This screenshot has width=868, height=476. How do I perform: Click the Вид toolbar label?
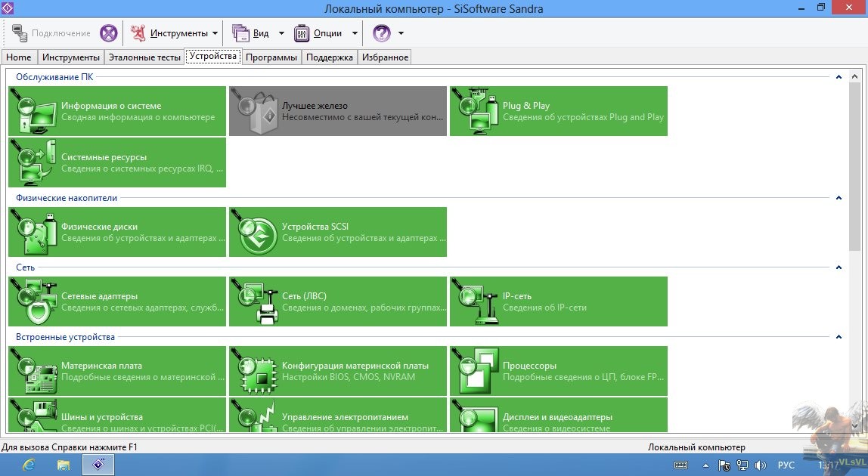coord(261,33)
